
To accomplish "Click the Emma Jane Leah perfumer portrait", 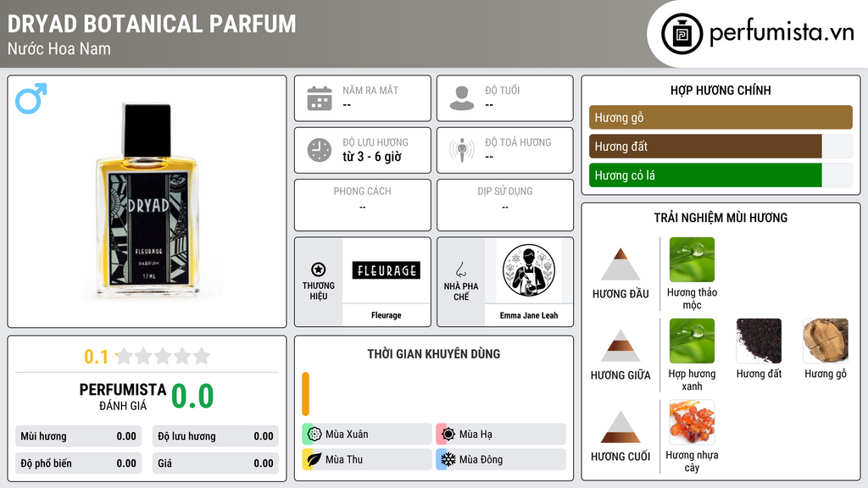I will click(529, 270).
